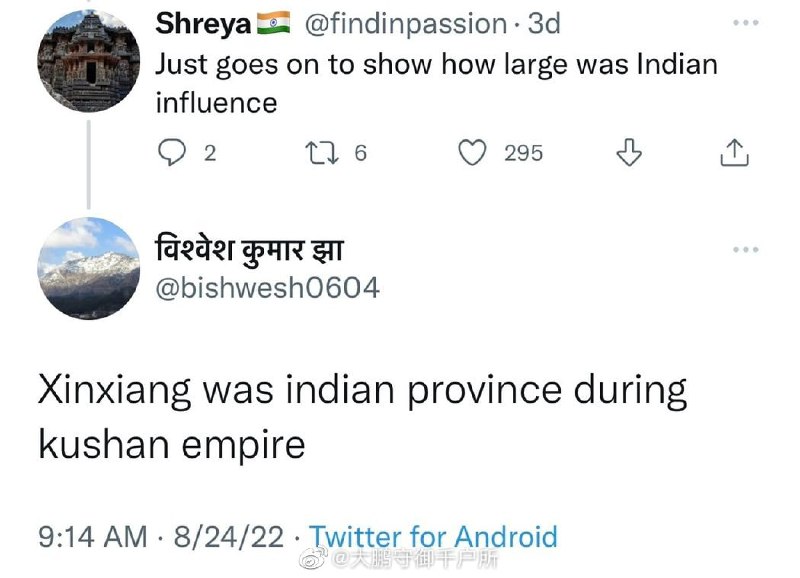The height and width of the screenshot is (578, 800).
Task: Open the more options menu on Shreya's tweet
Action: 745,23
